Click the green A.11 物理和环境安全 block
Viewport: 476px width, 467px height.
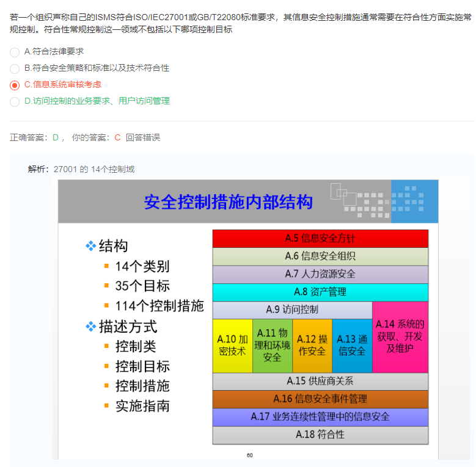tap(273, 346)
